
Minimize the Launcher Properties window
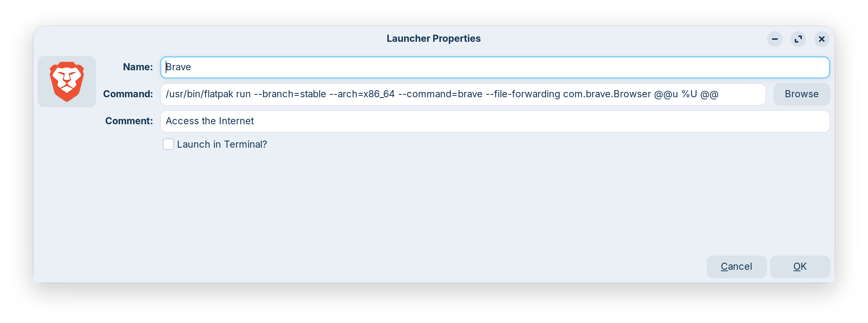point(775,39)
